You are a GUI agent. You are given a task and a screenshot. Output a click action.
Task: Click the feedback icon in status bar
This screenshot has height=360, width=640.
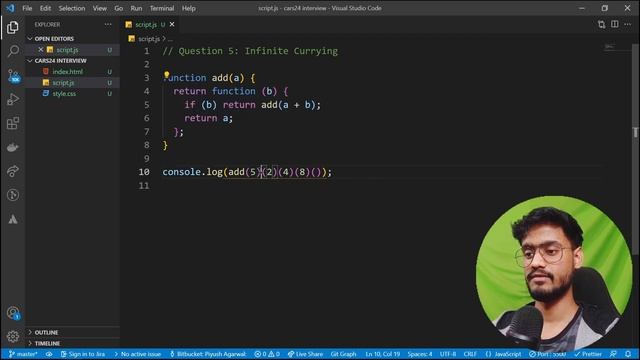click(613, 354)
